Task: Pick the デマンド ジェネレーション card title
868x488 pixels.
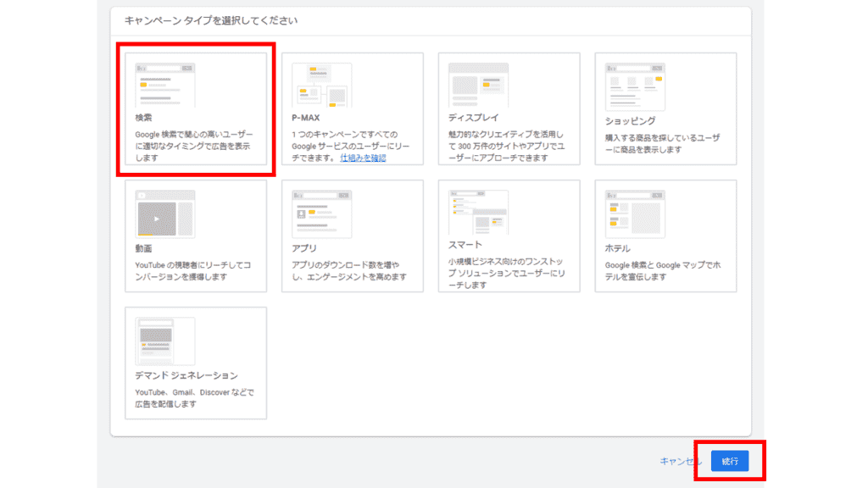Action: [186, 375]
